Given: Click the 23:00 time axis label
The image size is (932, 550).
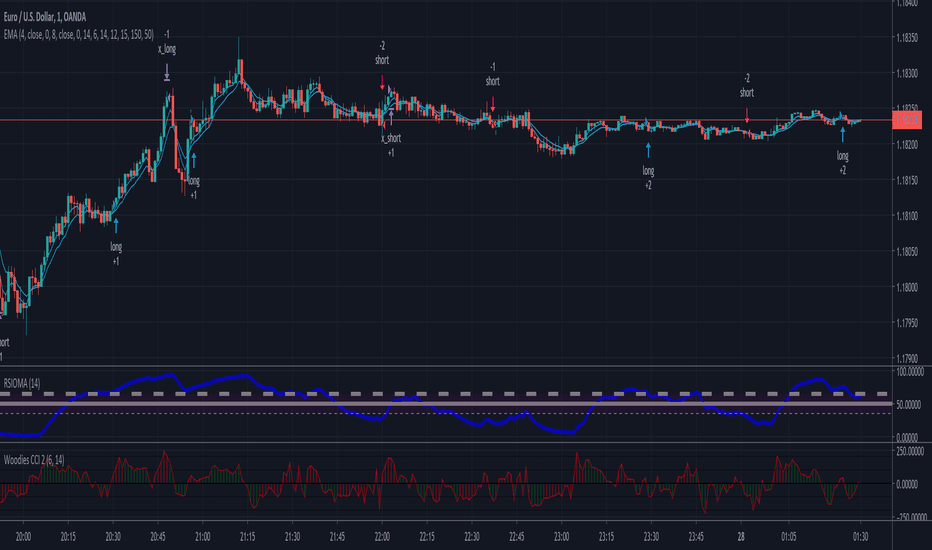Looking at the screenshot, I should tap(562, 537).
